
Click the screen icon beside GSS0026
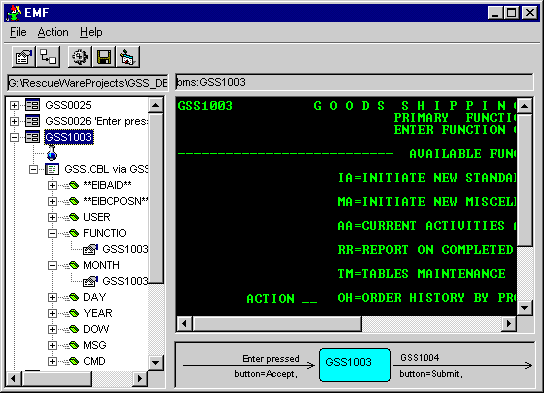[32, 121]
